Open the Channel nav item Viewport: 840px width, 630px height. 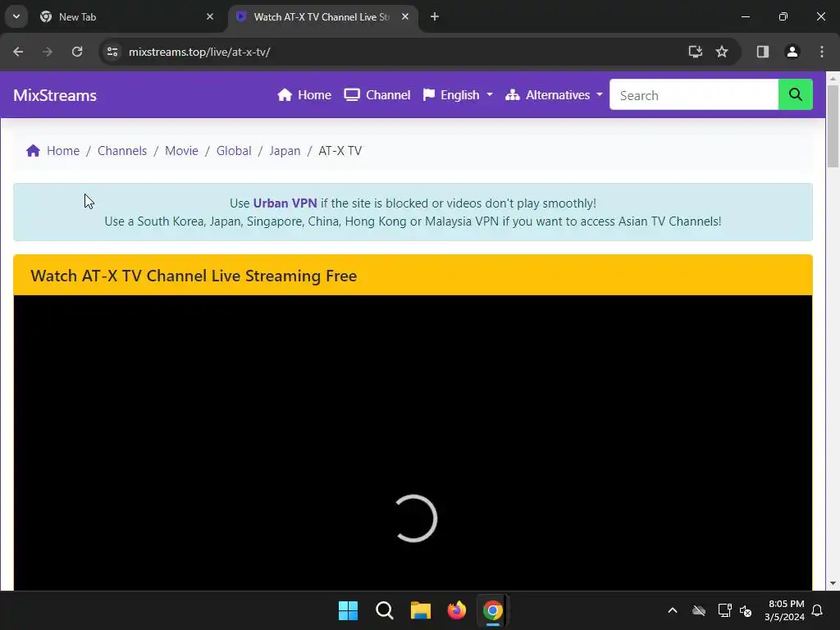(x=377, y=95)
